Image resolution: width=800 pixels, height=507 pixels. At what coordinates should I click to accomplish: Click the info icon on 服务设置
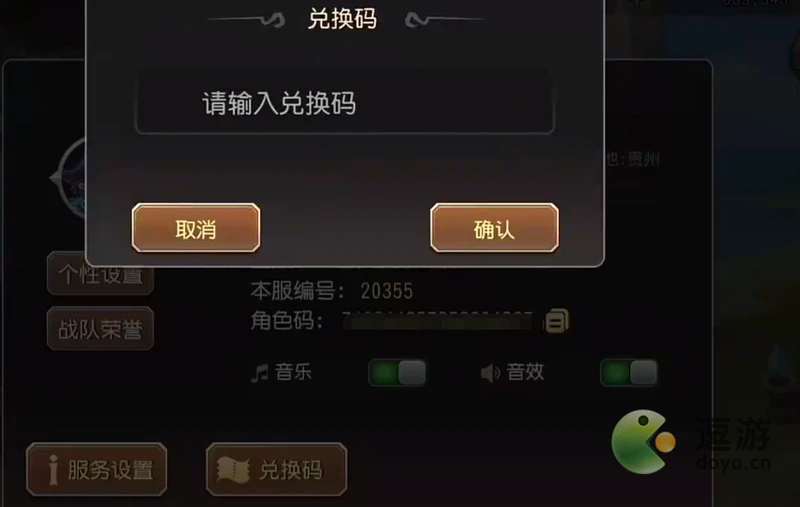tap(53, 470)
